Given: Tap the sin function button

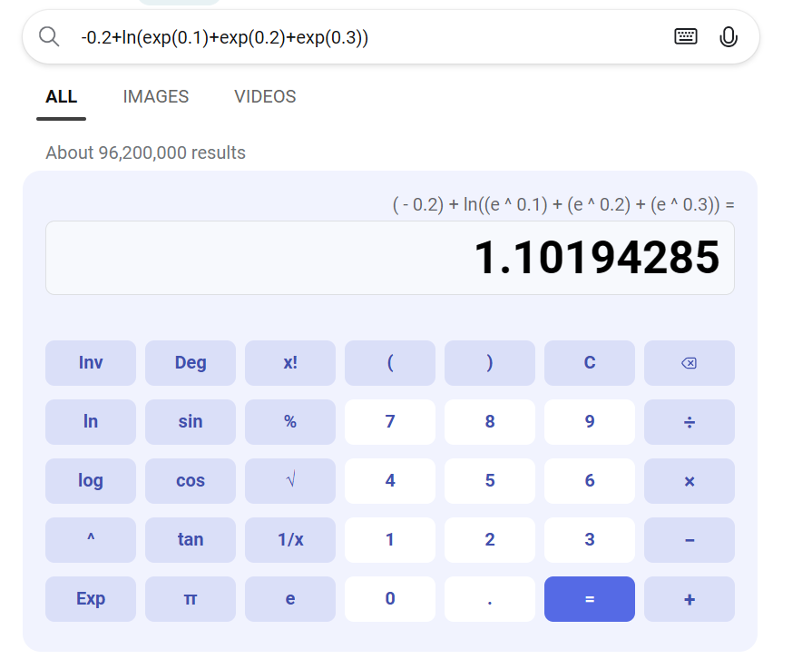Looking at the screenshot, I should (190, 422).
